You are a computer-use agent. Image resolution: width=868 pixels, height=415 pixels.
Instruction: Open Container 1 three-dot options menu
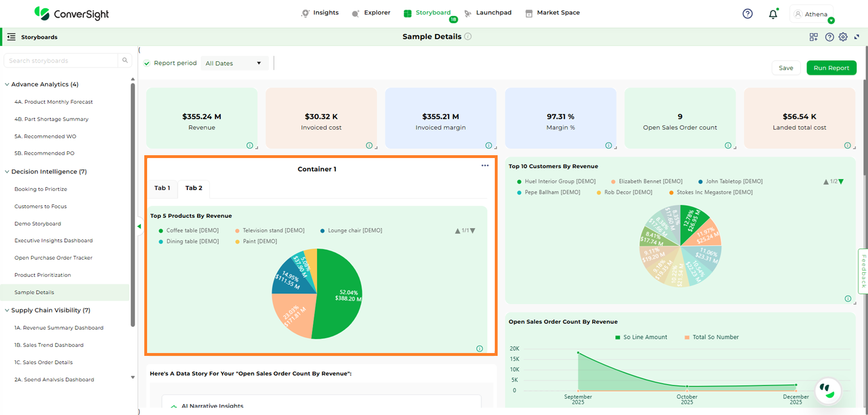pyautogui.click(x=485, y=165)
